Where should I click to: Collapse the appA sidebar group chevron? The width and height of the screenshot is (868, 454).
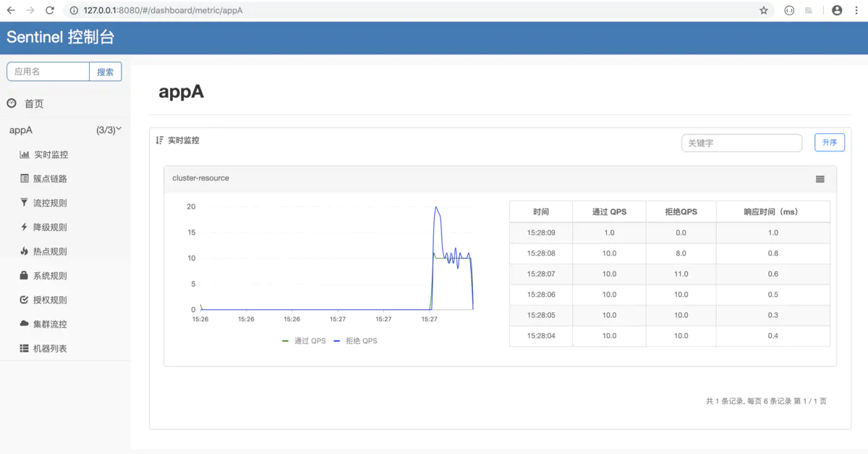(x=119, y=129)
